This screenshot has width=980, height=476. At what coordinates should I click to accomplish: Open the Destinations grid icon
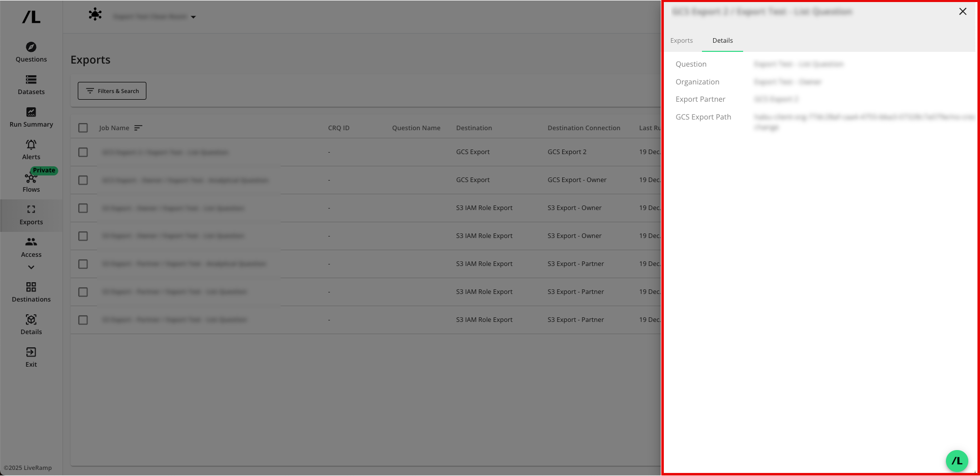31,287
